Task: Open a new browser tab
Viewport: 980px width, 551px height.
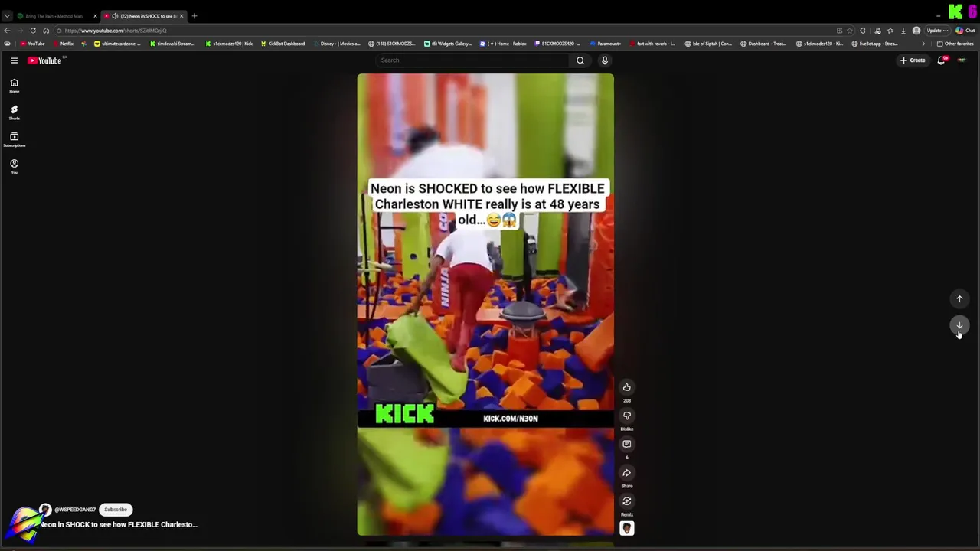Action: [194, 16]
